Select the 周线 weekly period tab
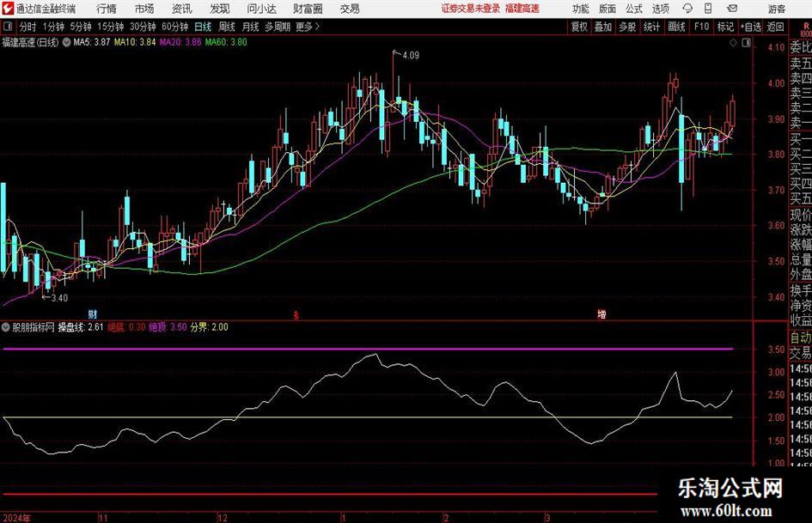The image size is (812, 523). [x=227, y=27]
